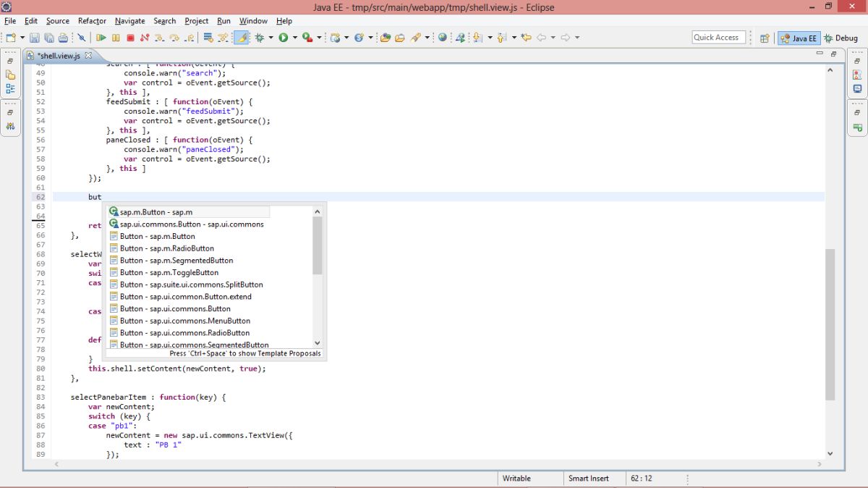Open the Project menu
Image resolution: width=868 pixels, height=488 pixels.
[x=196, y=21]
